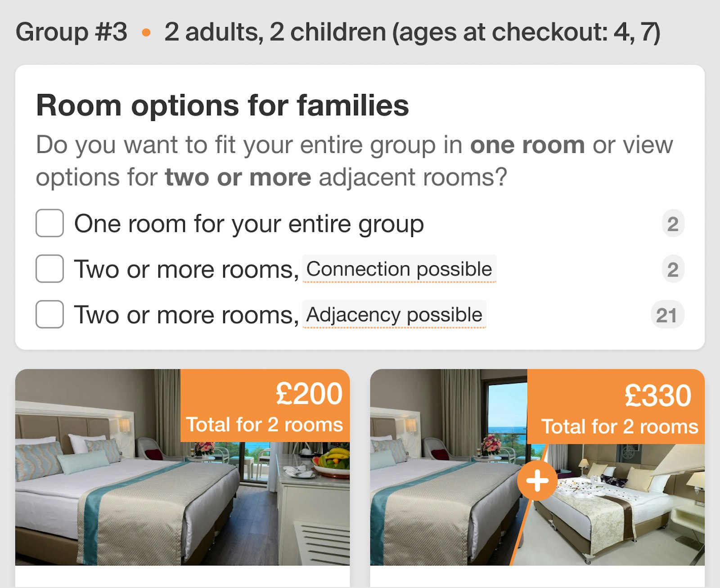
Task: Click the count badge on the One room row
Action: point(673,224)
